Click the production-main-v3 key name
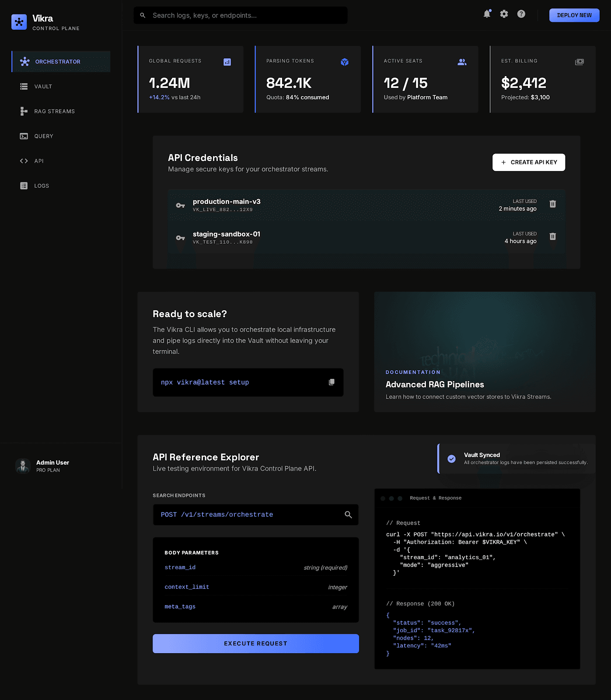Viewport: 611px width, 700px height. tap(227, 202)
